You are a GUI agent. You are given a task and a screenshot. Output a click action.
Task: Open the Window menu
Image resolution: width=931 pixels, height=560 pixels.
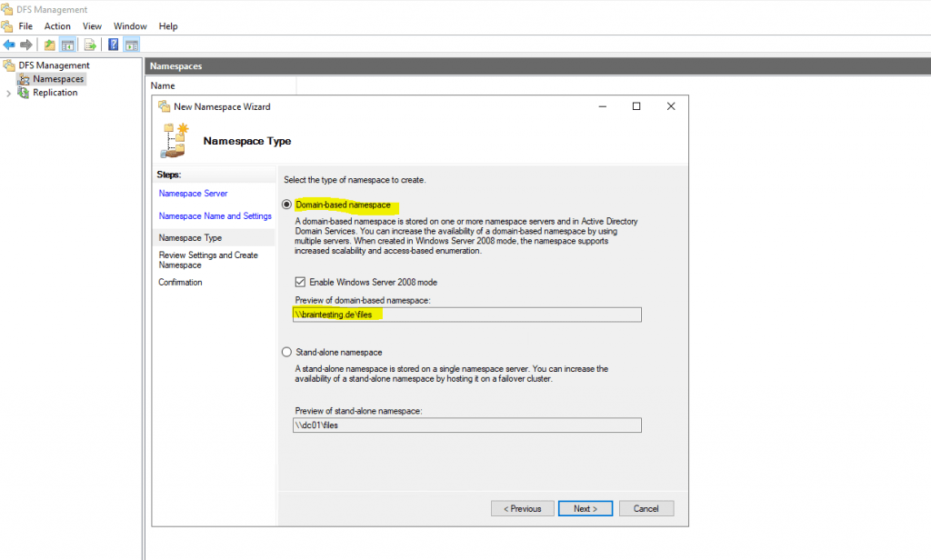130,26
